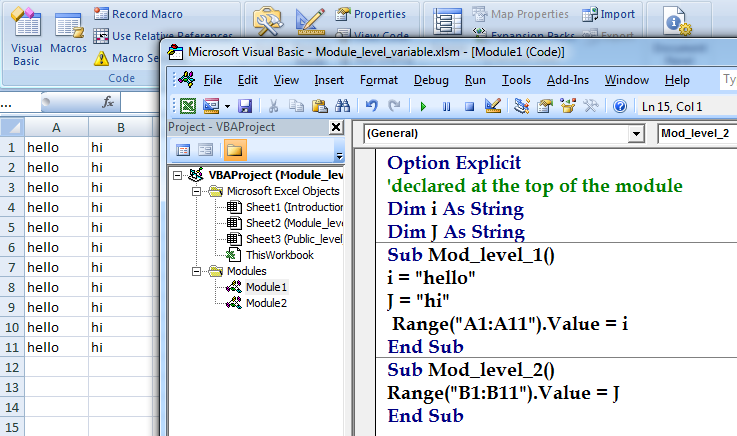Open the (General) object dropdown
This screenshot has width=737, height=436.
tap(636, 134)
